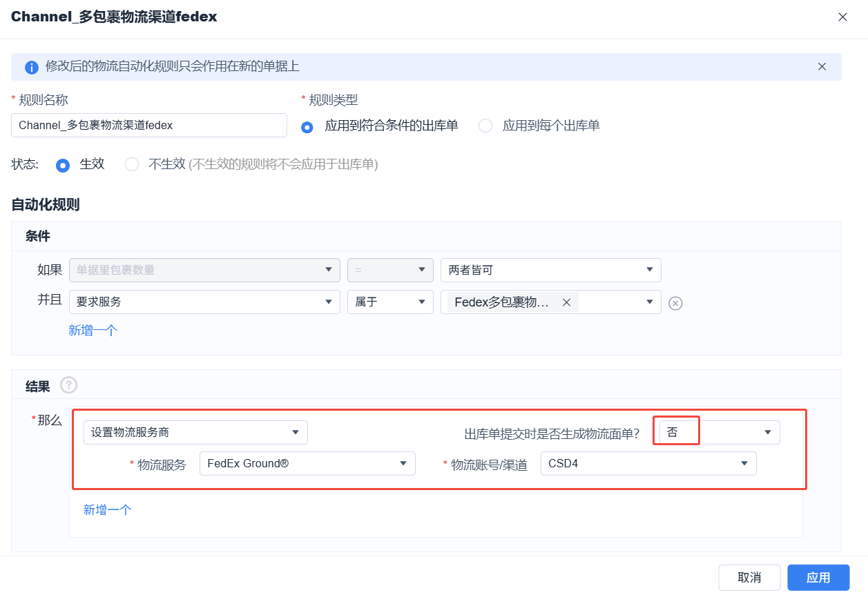Click into the 规则名称 text field
This screenshot has height=595, width=868.
148,126
